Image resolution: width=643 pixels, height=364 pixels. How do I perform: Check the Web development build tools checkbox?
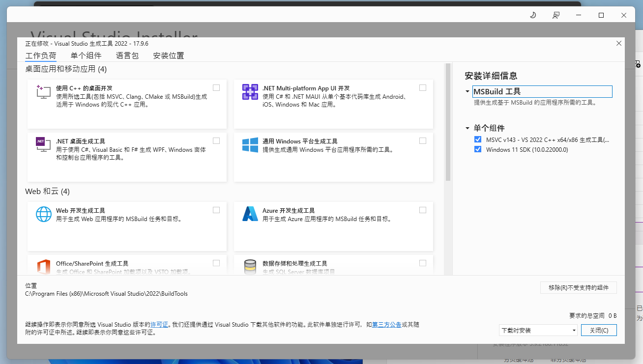(x=216, y=210)
